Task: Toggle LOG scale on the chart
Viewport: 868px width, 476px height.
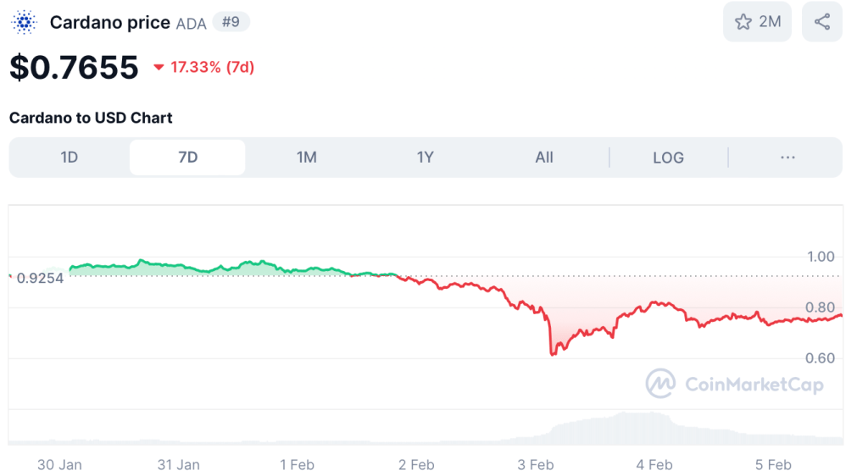Action: tap(668, 158)
